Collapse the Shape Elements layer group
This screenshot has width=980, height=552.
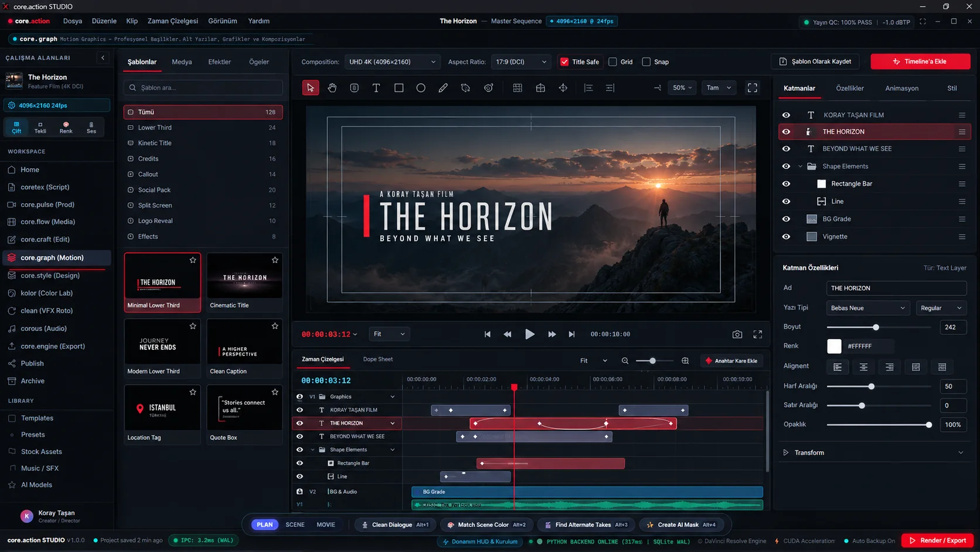click(x=800, y=167)
